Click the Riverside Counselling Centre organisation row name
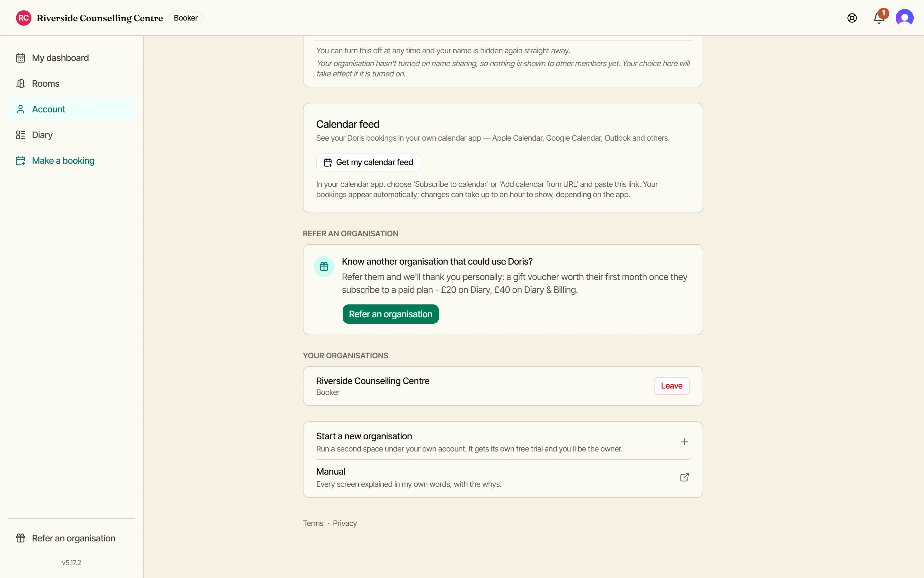924x578 pixels. click(373, 381)
